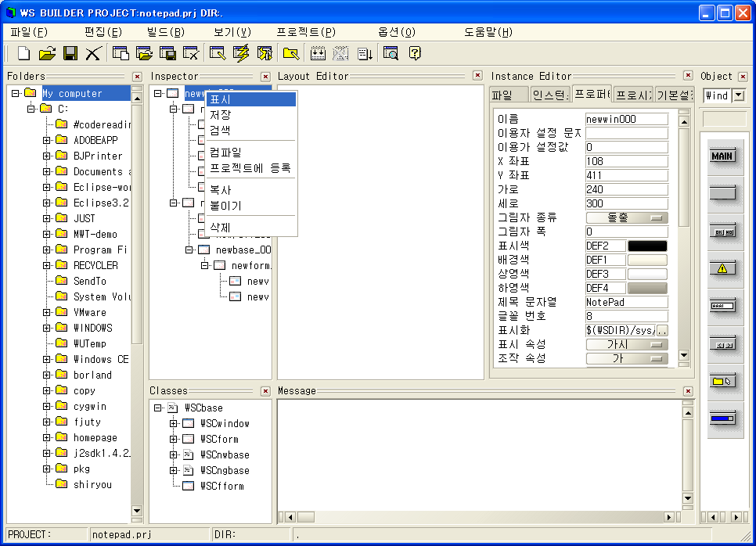Open the 조작 속성 dropdown
The height and width of the screenshot is (546, 756).
[627, 358]
